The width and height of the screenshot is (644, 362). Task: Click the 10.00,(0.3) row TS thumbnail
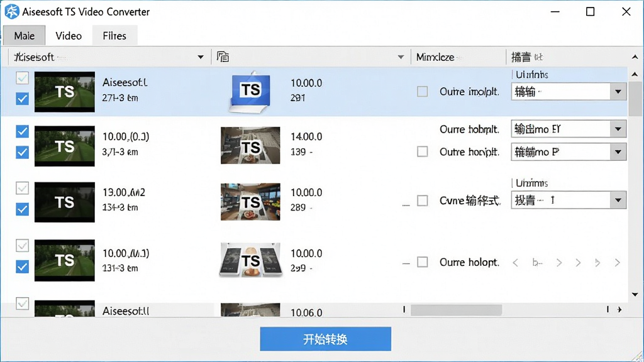65,146
